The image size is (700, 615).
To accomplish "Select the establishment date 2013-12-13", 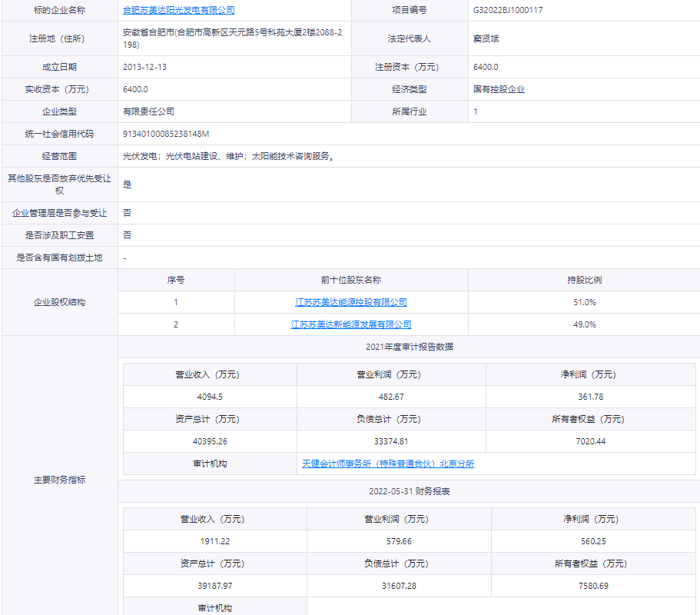I will click(144, 67).
